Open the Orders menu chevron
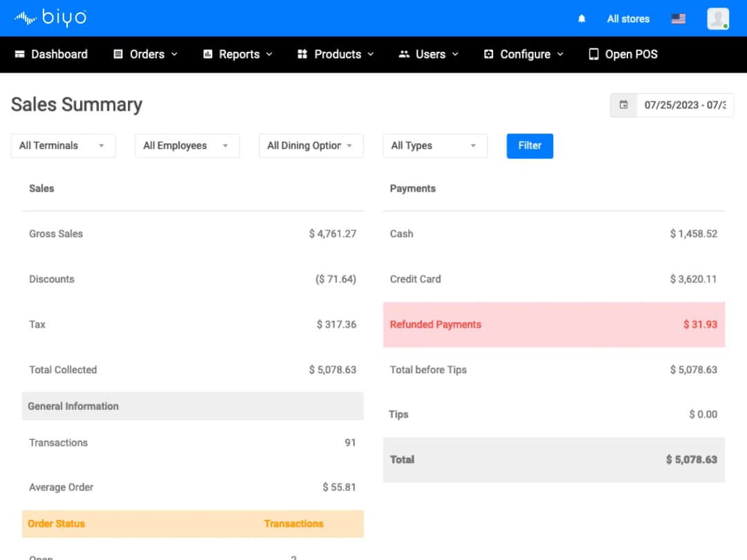 tap(174, 54)
